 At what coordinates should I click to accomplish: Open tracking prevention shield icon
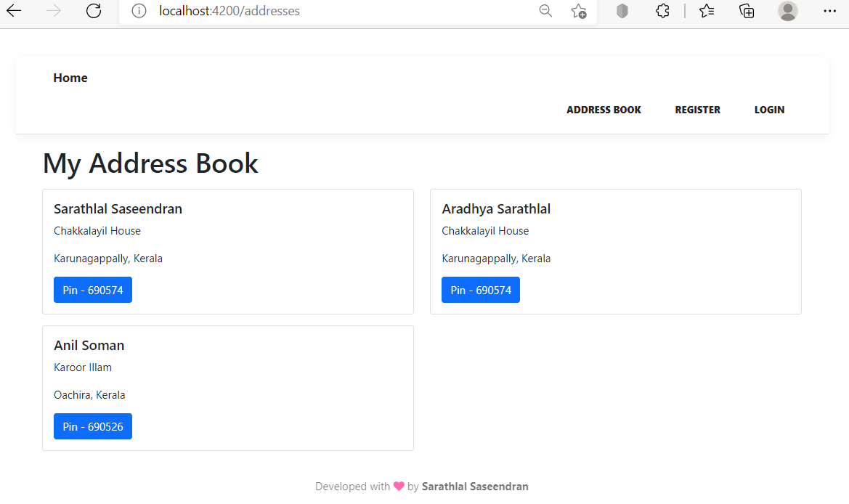(622, 11)
